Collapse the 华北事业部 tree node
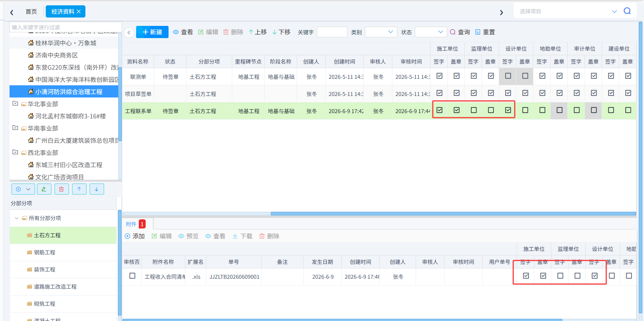Screen dimensions: 644x321 click(15, 104)
